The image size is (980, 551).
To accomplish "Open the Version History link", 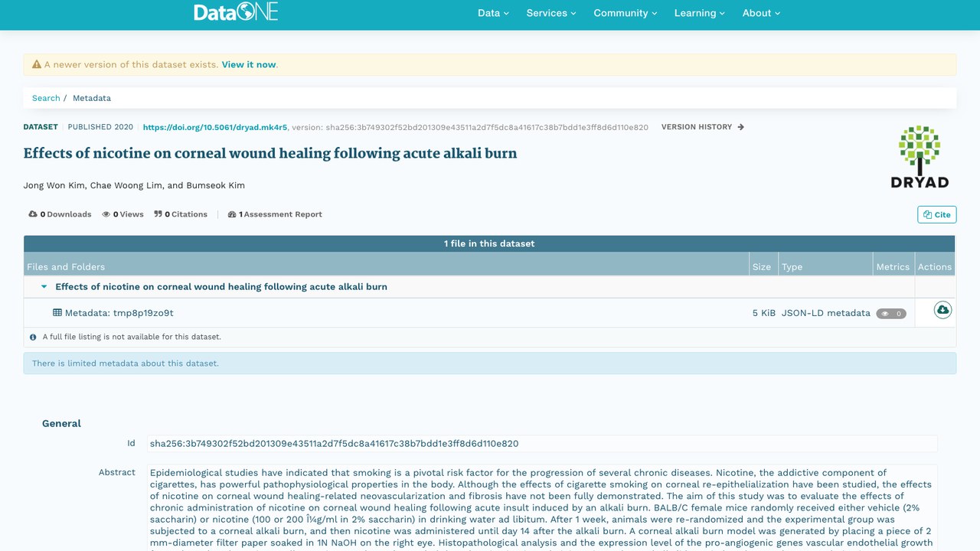I will click(x=703, y=127).
